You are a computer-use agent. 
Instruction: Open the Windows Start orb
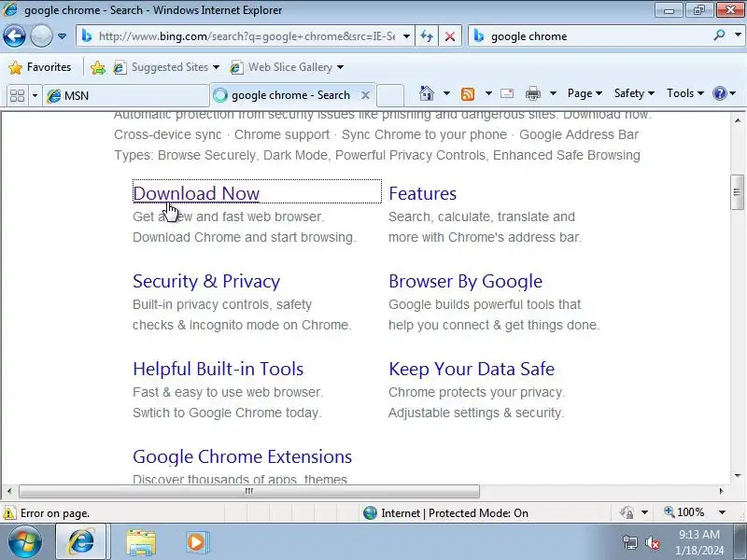[x=24, y=542]
